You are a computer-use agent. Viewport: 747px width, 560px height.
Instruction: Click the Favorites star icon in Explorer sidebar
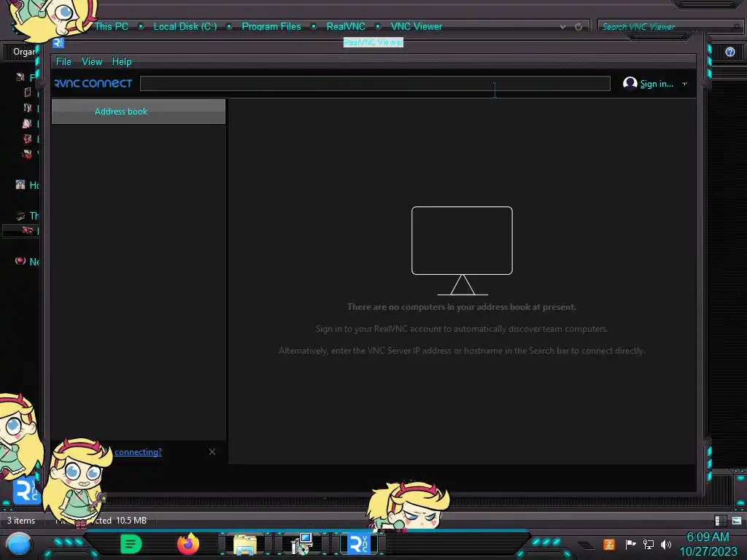pyautogui.click(x=20, y=77)
